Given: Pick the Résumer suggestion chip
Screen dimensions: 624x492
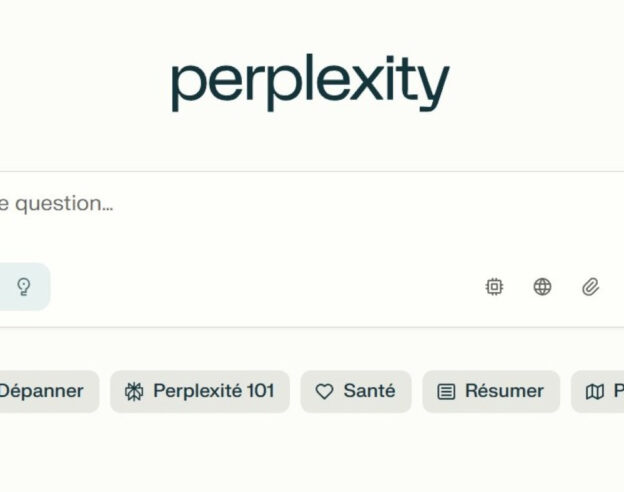Looking at the screenshot, I should point(491,391).
